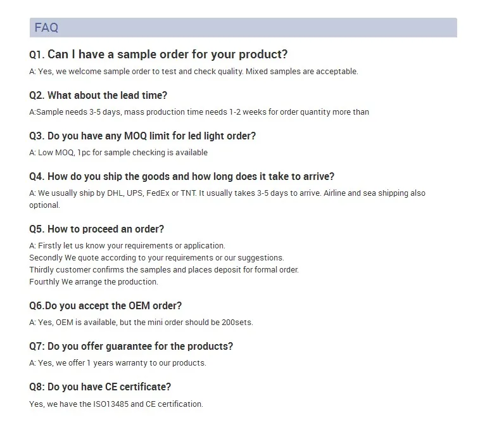Click the word 'optional.' in shipping answer

(x=44, y=205)
